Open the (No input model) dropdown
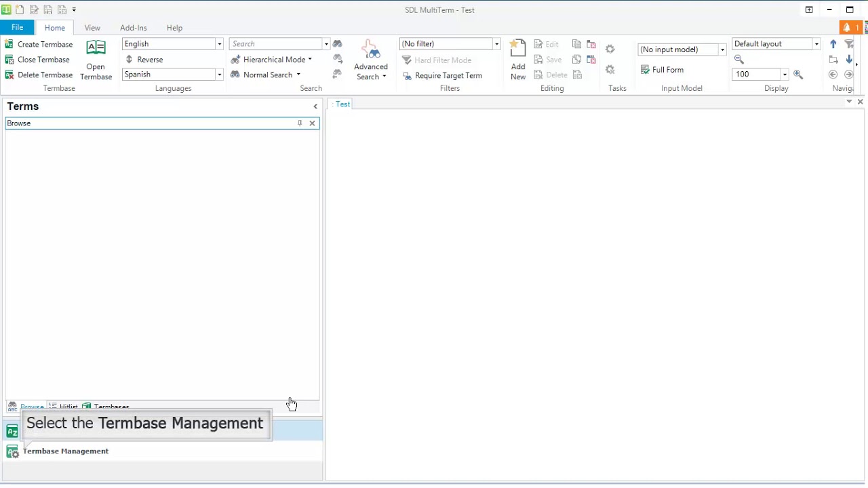The height and width of the screenshot is (488, 868). [x=722, y=49]
